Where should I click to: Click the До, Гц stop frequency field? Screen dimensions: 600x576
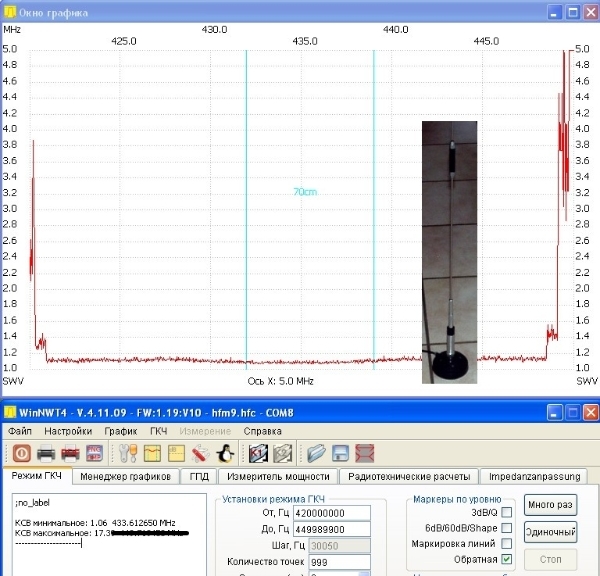332,529
